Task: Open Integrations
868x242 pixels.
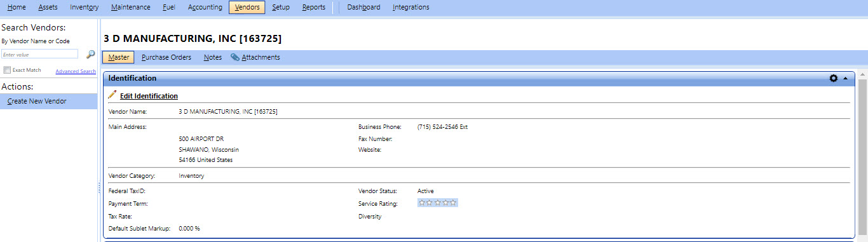Action: click(x=411, y=8)
